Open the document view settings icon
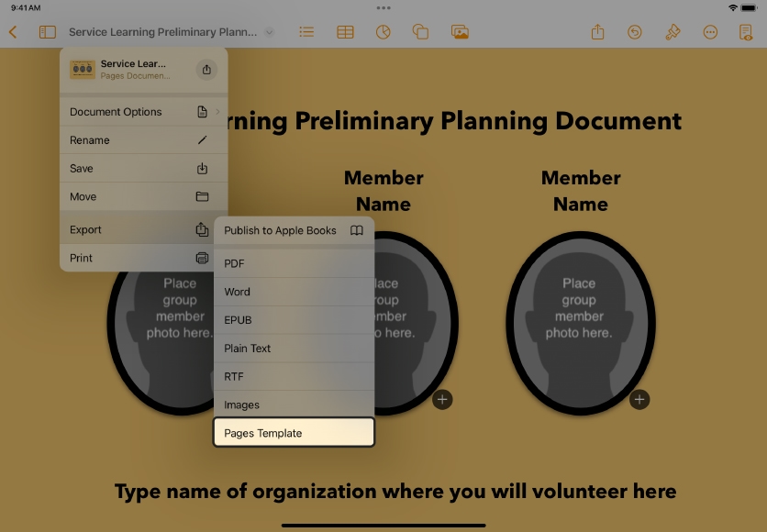Screen dimensions: 767x532 746,32
